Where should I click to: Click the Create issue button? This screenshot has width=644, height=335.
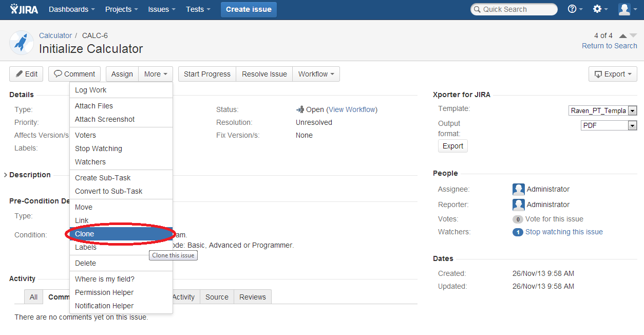click(249, 9)
